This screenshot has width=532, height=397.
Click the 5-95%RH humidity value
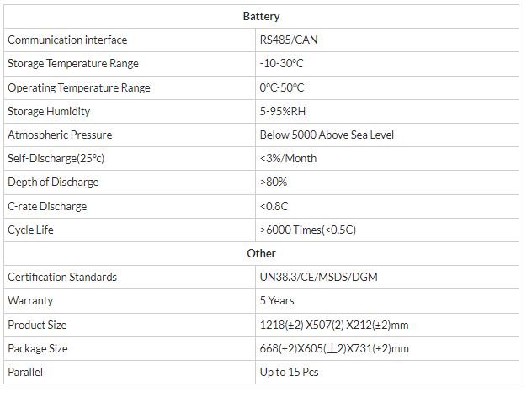[x=281, y=111]
